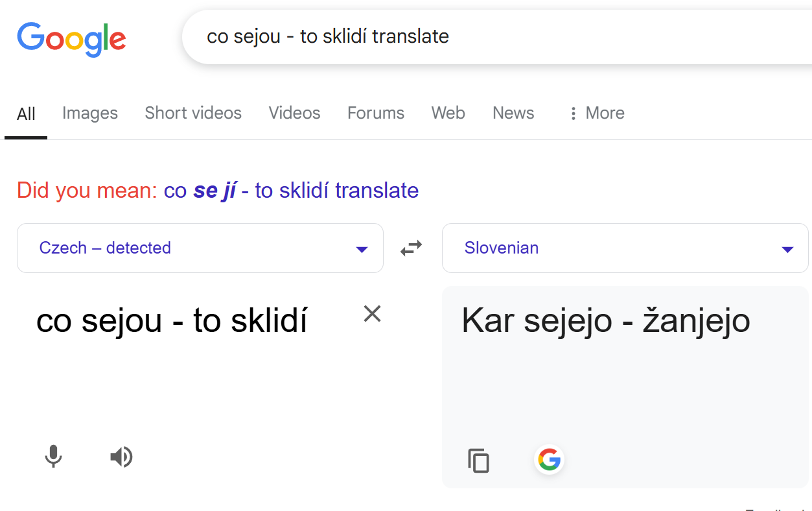
Task: Select the Forums tab
Action: (376, 113)
